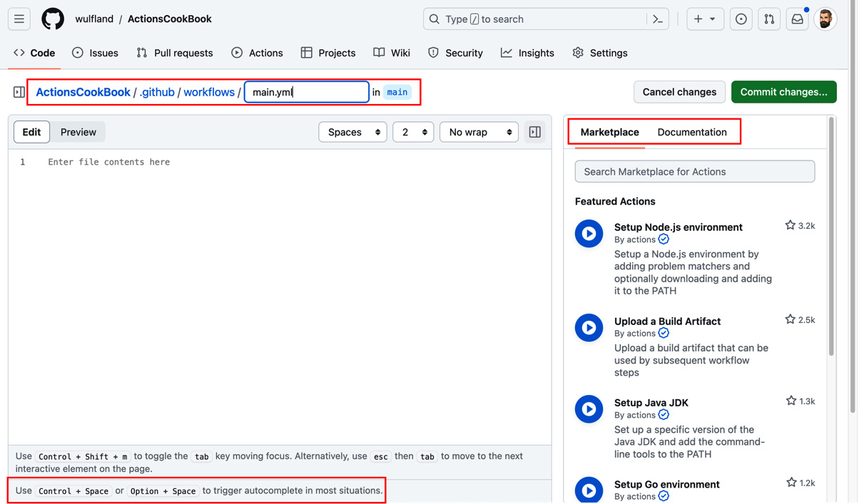Viewport: 859px width, 504px height.
Task: Click the ActionsCookBook repository name in header
Action: coord(170,19)
